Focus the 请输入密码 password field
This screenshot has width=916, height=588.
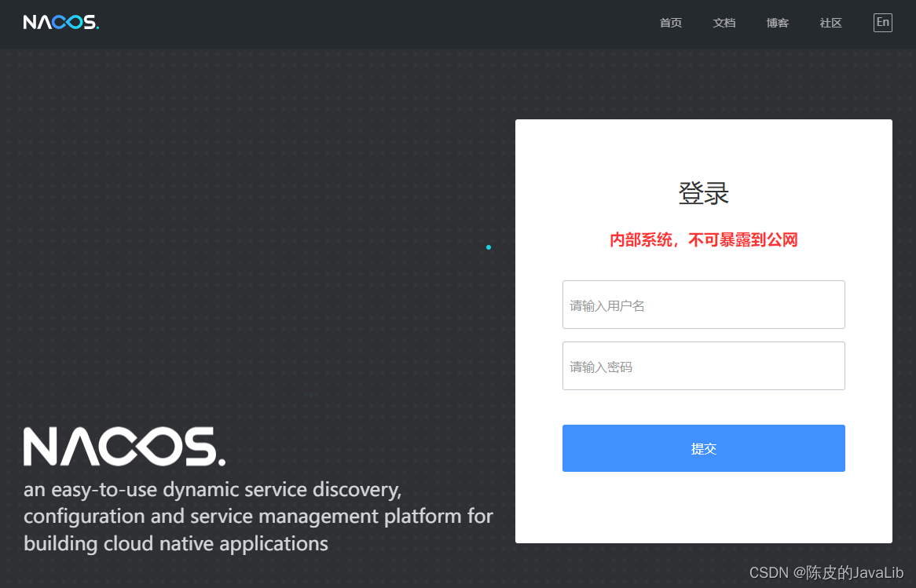coord(703,366)
